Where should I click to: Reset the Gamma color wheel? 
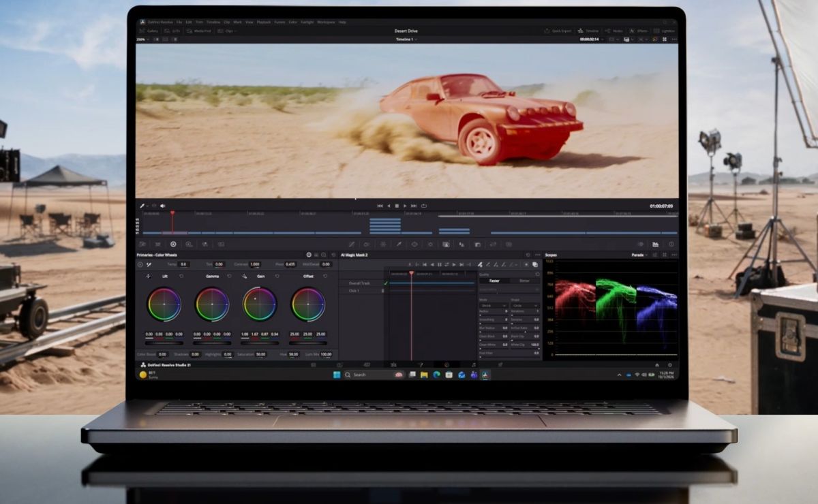[229, 276]
